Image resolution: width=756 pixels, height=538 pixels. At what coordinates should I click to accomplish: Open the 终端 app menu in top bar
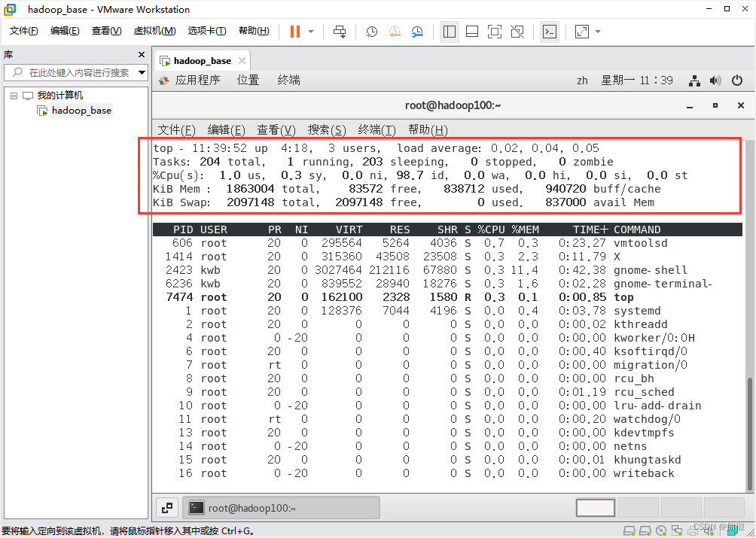click(289, 81)
